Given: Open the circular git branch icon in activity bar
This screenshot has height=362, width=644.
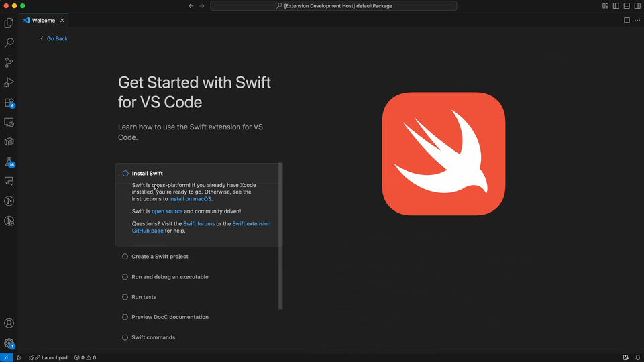Looking at the screenshot, I should (9, 201).
